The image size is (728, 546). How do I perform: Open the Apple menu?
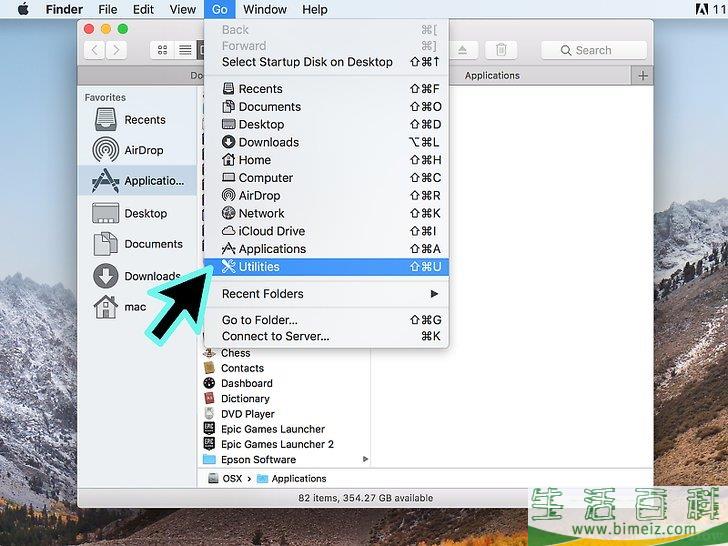coord(23,9)
